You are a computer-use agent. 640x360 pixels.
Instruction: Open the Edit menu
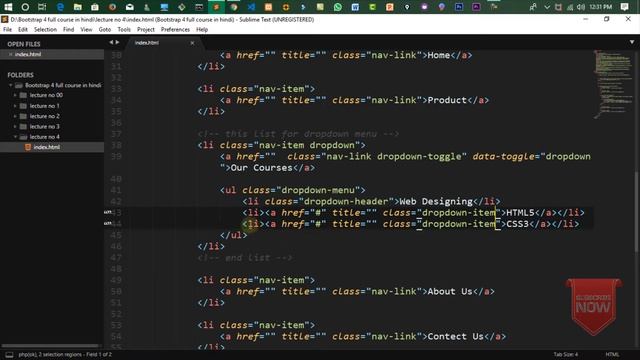point(23,29)
